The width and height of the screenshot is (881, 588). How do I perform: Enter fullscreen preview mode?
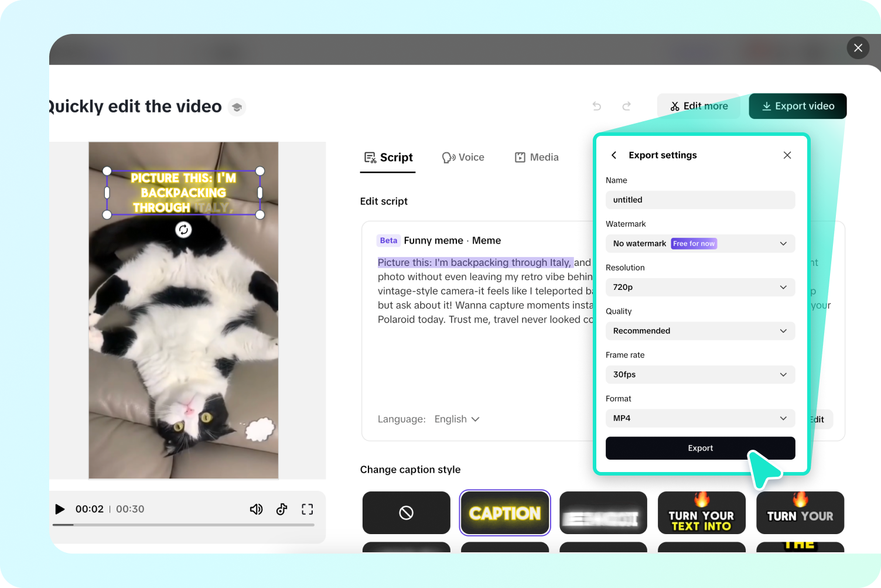[307, 509]
